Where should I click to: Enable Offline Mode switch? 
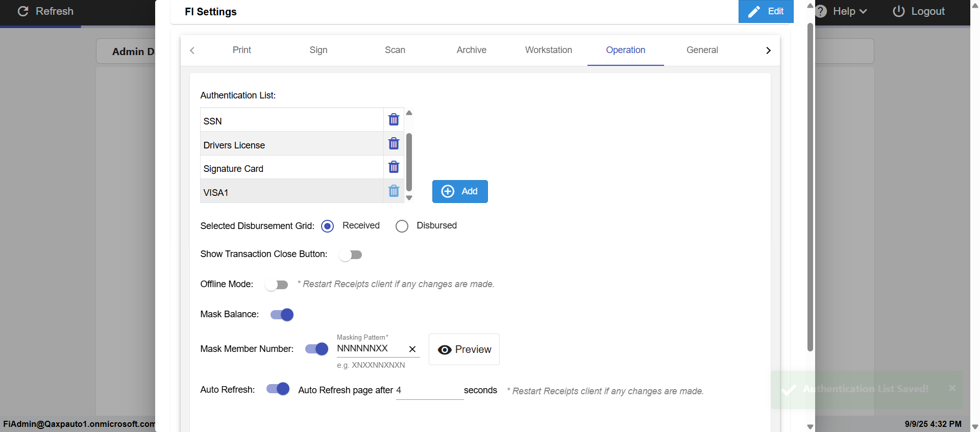[x=277, y=285]
